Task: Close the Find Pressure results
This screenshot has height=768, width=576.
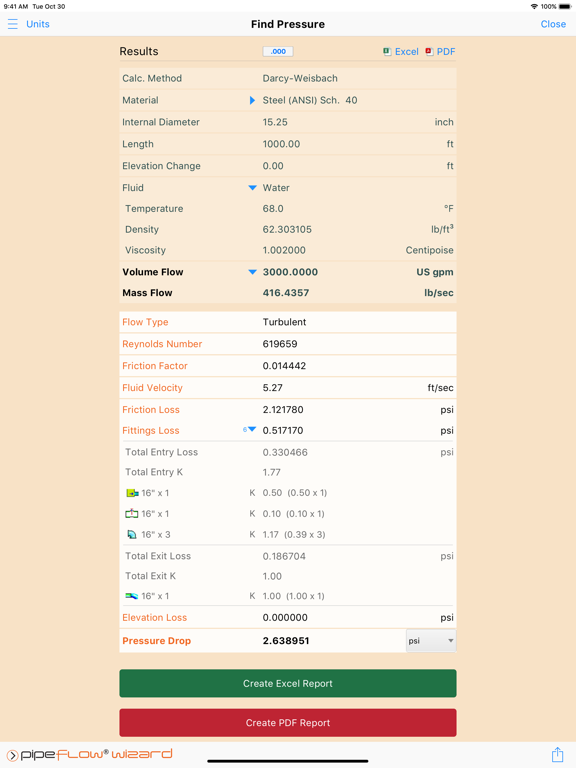Action: (x=553, y=24)
